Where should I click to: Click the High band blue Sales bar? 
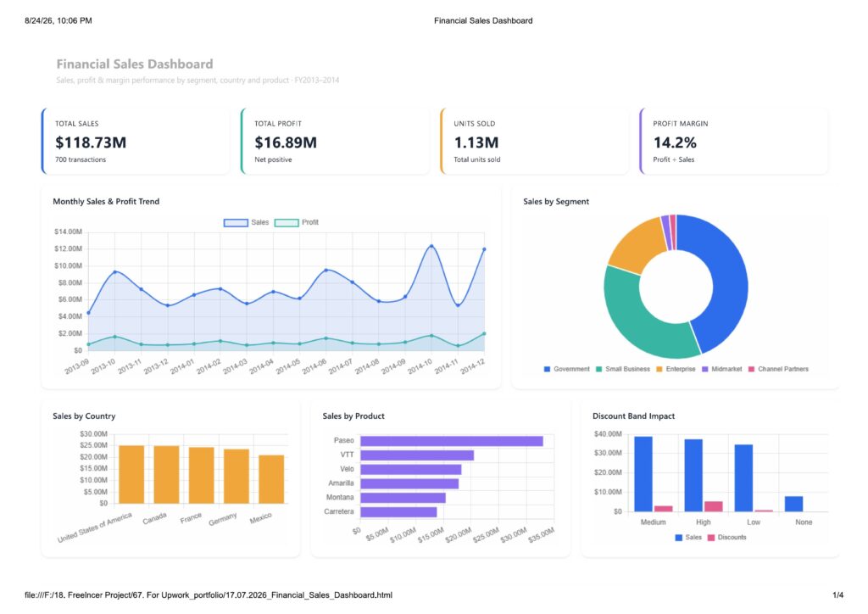[x=693, y=476]
